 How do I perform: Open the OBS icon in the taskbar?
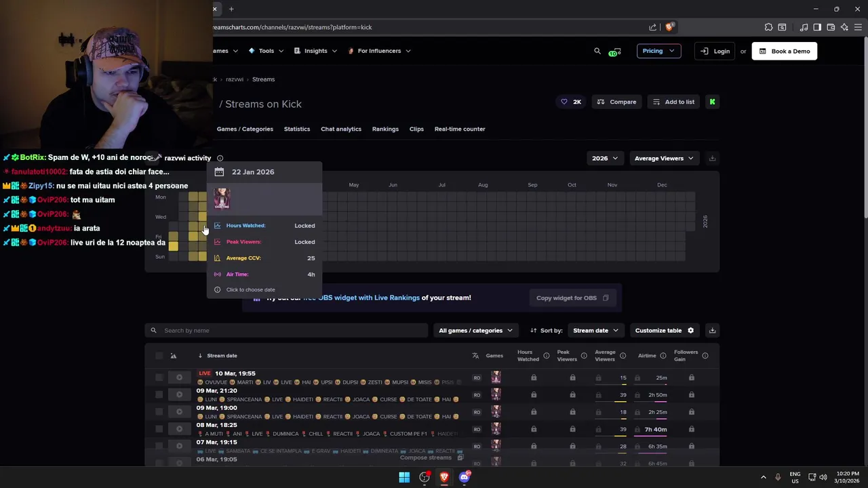(425, 477)
